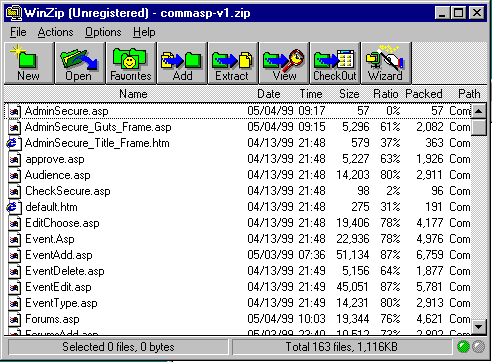Sort by the Ratio column header
The height and width of the screenshot is (362, 492).
(x=386, y=94)
